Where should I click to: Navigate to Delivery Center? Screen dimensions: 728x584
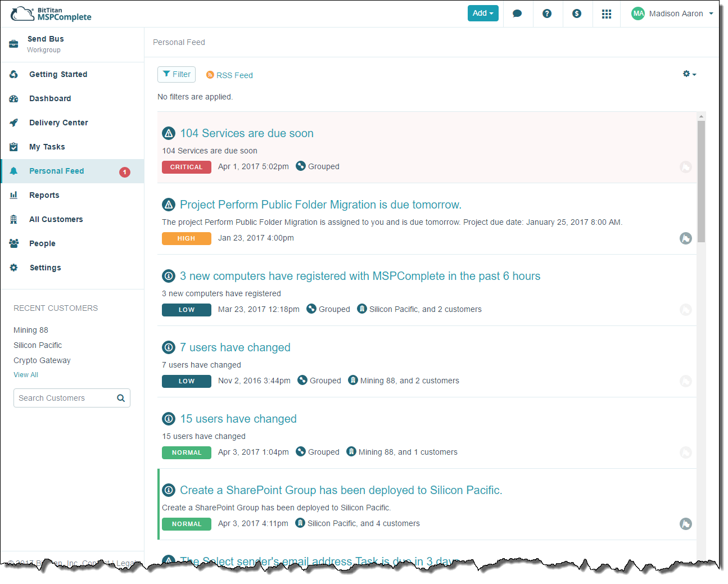[x=58, y=123]
